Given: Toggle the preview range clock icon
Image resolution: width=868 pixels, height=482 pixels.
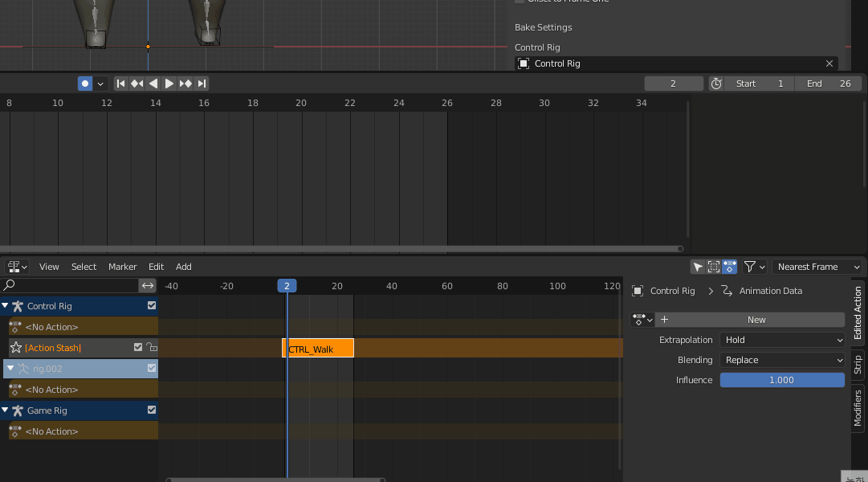Looking at the screenshot, I should tap(716, 84).
